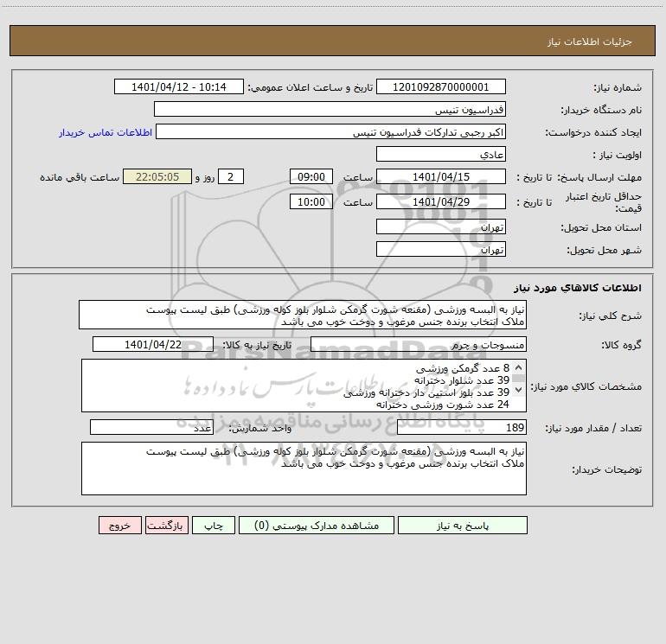Click price validity time 10:00

point(311,201)
